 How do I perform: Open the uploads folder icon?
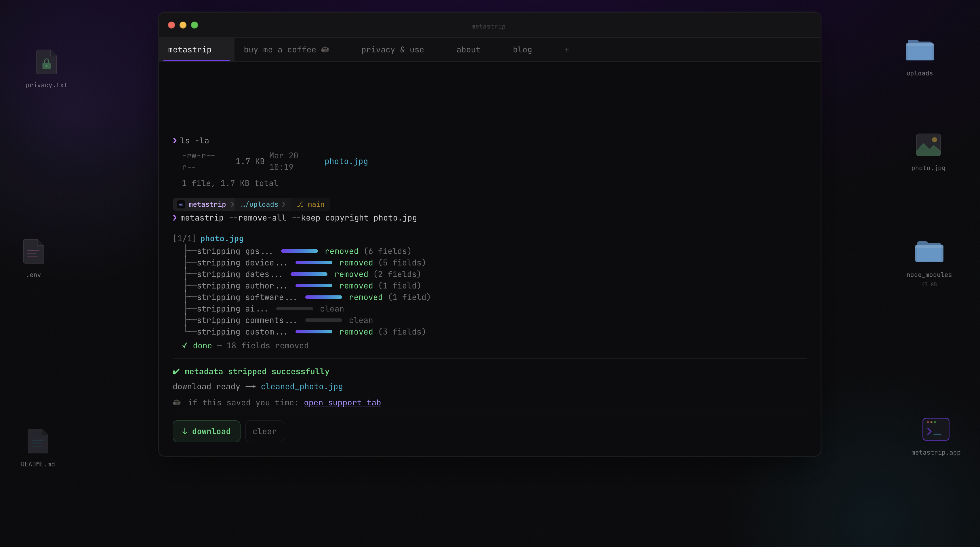[x=920, y=50]
